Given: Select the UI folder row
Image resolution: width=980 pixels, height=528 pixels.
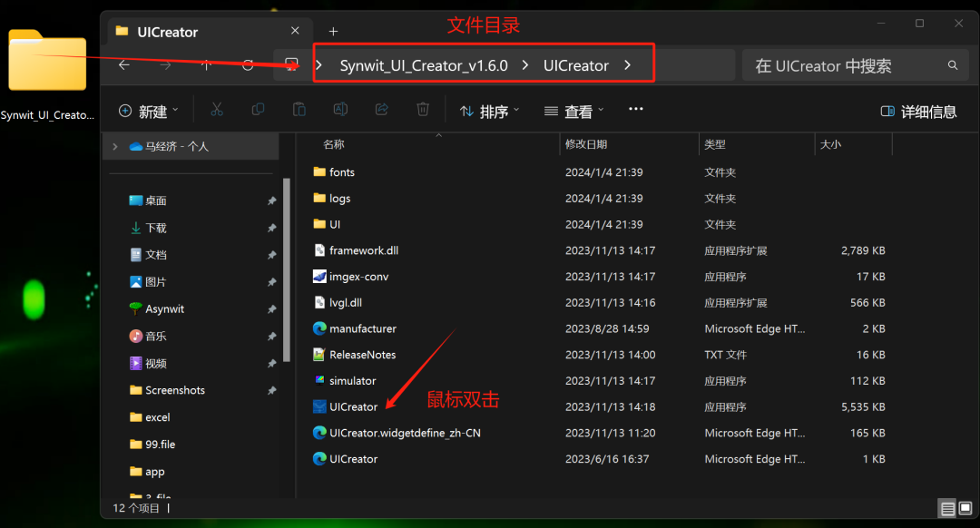Looking at the screenshot, I should point(600,224).
